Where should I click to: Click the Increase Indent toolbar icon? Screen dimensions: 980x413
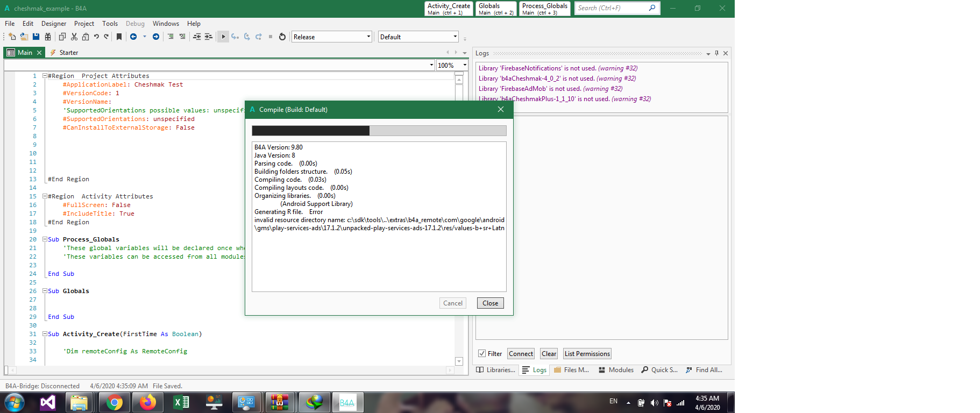tap(209, 37)
